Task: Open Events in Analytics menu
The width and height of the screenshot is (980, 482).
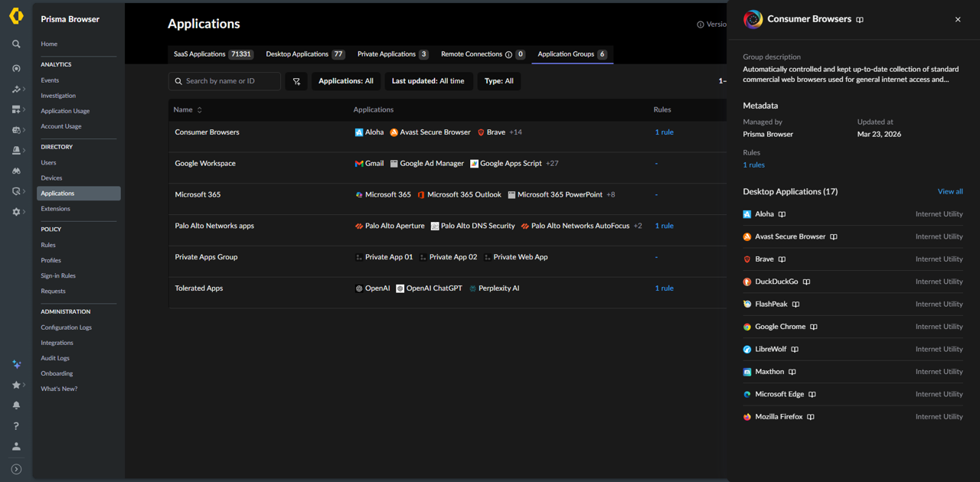Action: point(50,80)
